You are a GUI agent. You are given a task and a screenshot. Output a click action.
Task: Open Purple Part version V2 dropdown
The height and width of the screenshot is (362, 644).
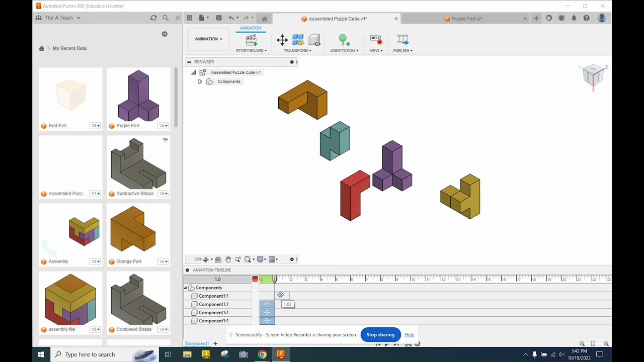pos(164,126)
